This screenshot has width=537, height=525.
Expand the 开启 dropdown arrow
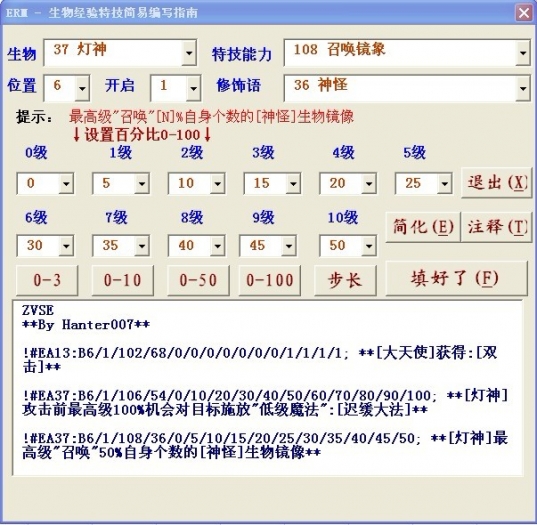point(193,88)
